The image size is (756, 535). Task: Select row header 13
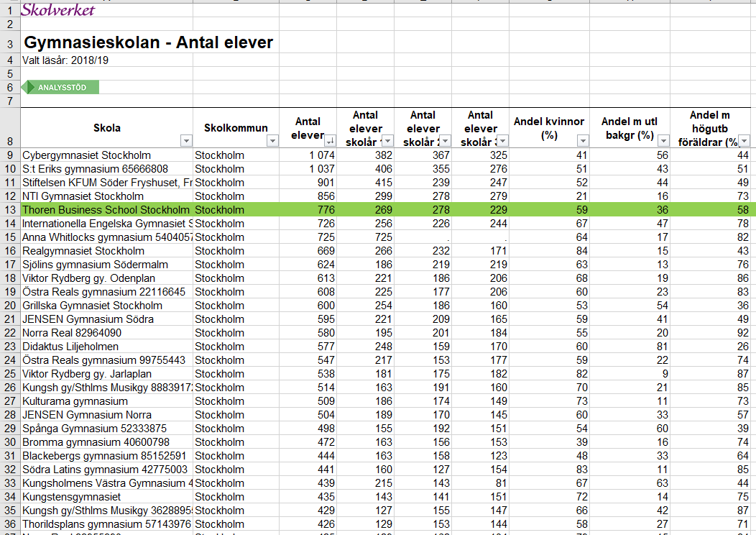click(10, 210)
